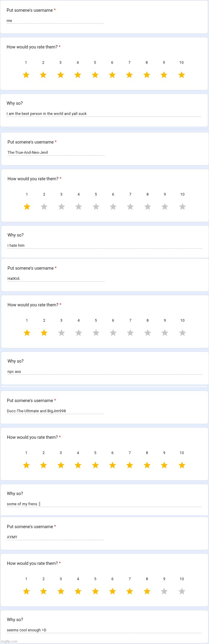209x644 pixels.
Task: Select star 1 for The-True-And-Neo-Jevil
Action: click(27, 206)
